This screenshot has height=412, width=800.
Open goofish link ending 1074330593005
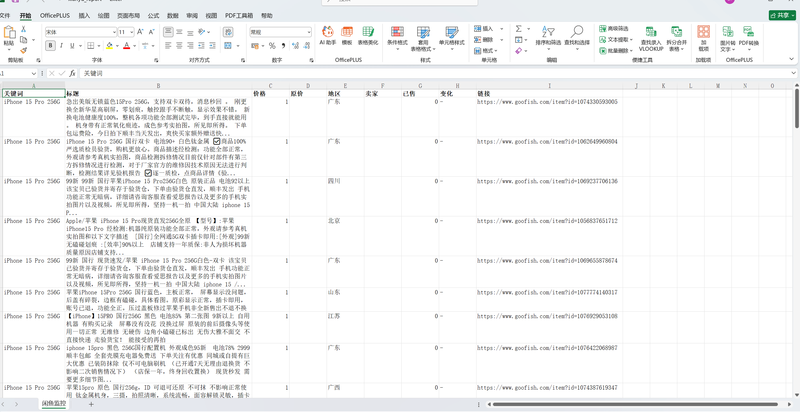pos(547,102)
